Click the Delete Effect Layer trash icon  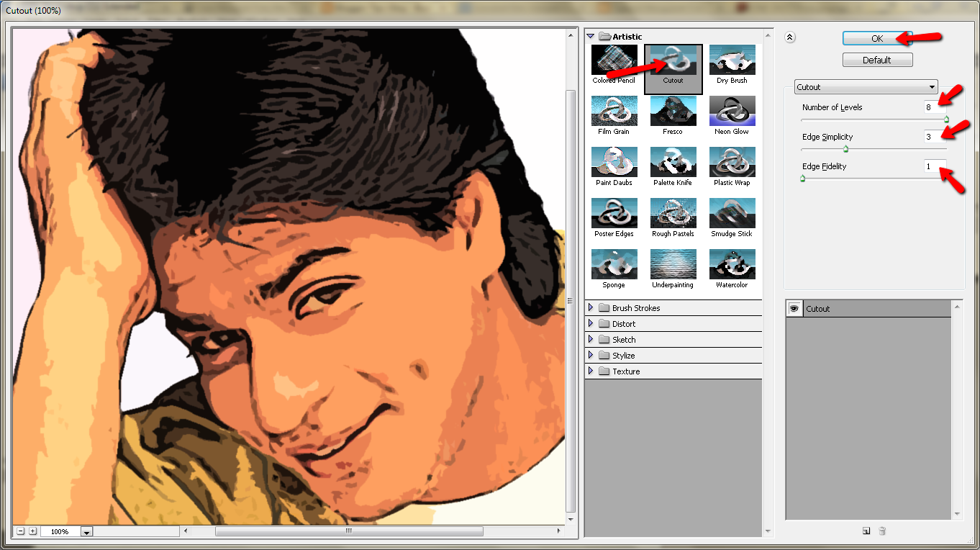(882, 531)
